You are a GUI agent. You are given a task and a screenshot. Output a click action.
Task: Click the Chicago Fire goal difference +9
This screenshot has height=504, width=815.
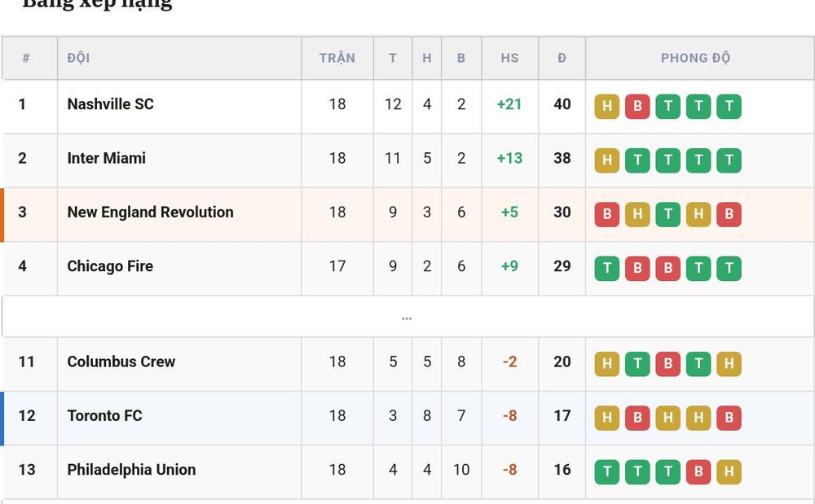click(x=509, y=266)
